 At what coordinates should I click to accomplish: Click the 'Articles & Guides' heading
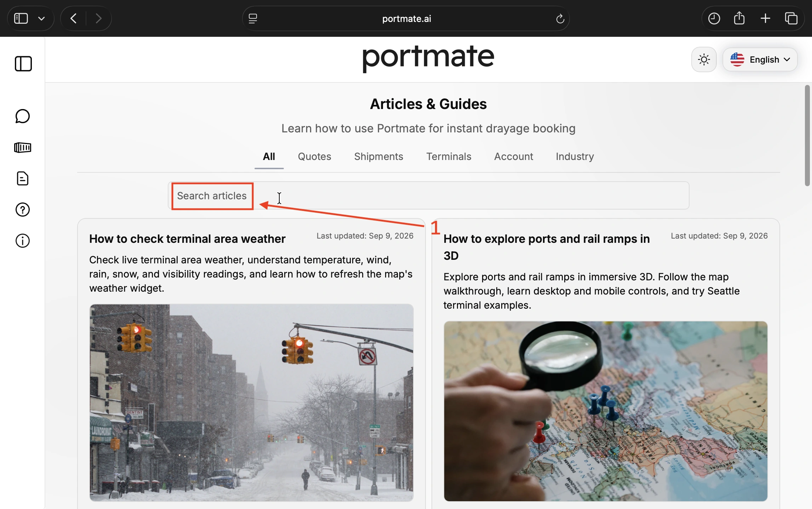point(428,104)
